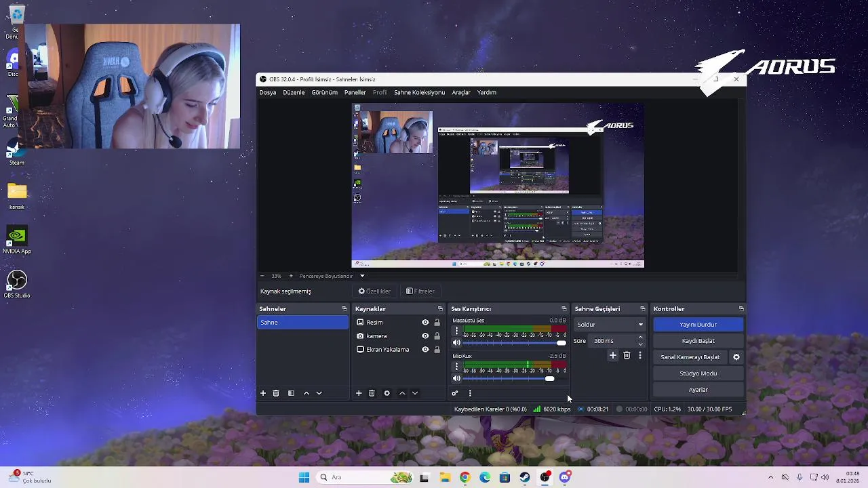Screen dimensions: 868x488
Task: Undock Sahne Geçişleri panel via header icon
Action: 642,309
